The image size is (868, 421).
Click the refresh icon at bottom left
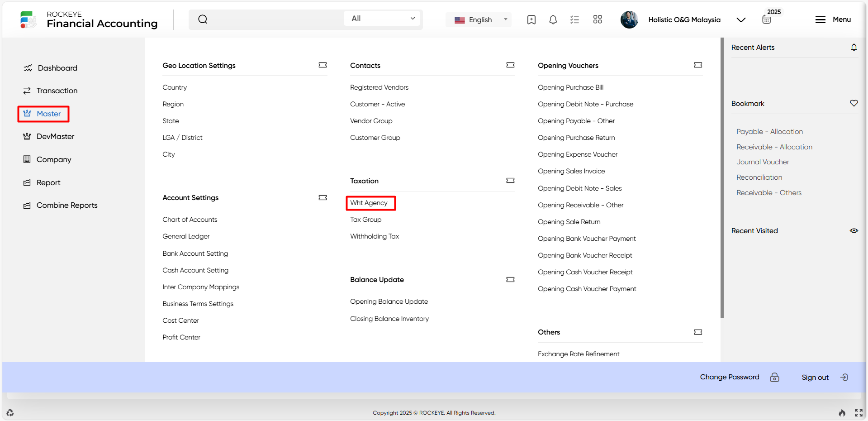tap(10, 412)
